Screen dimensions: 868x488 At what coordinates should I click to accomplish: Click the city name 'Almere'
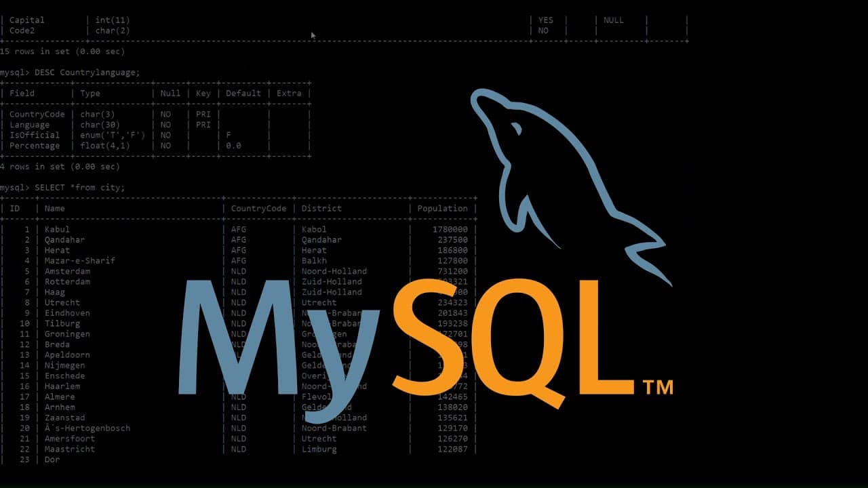(60, 396)
